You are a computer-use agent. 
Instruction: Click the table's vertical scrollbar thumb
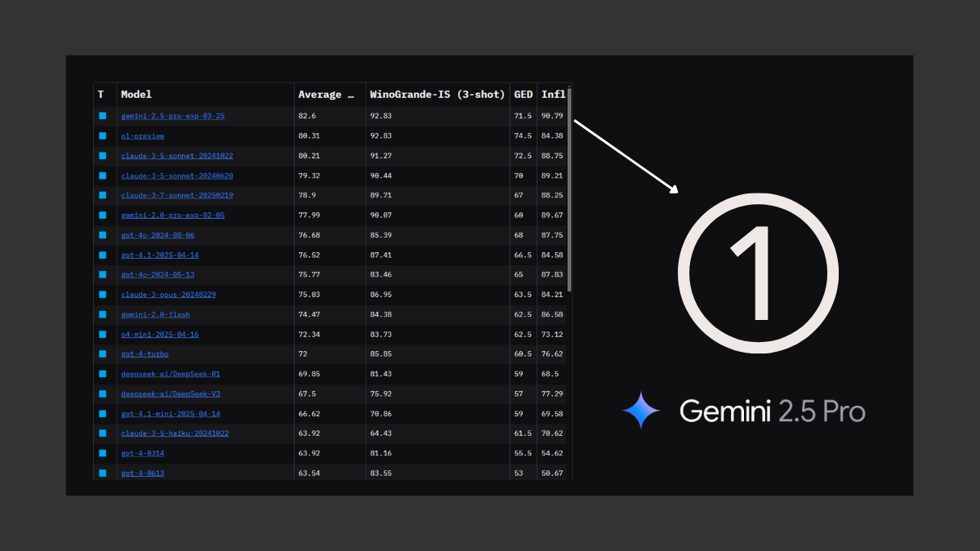(x=569, y=189)
